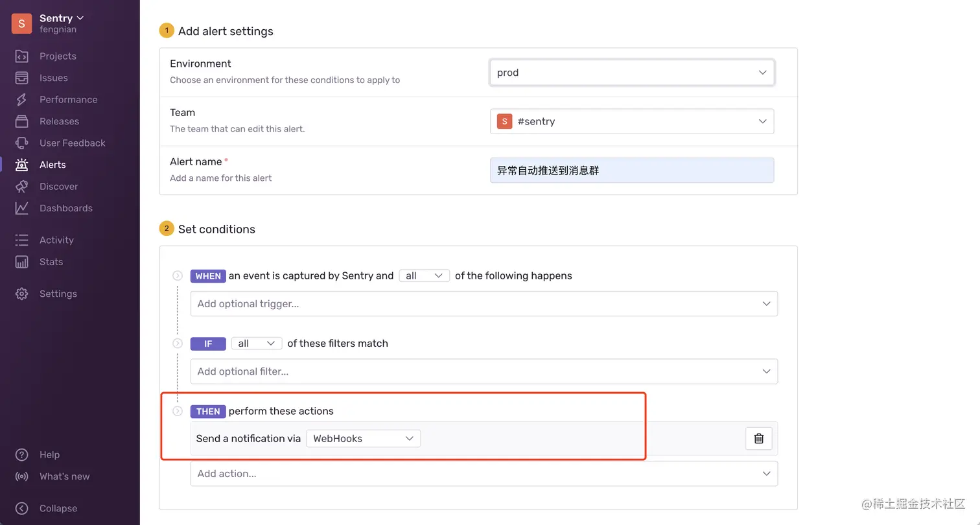
Task: View Stats page
Action: tap(51, 262)
